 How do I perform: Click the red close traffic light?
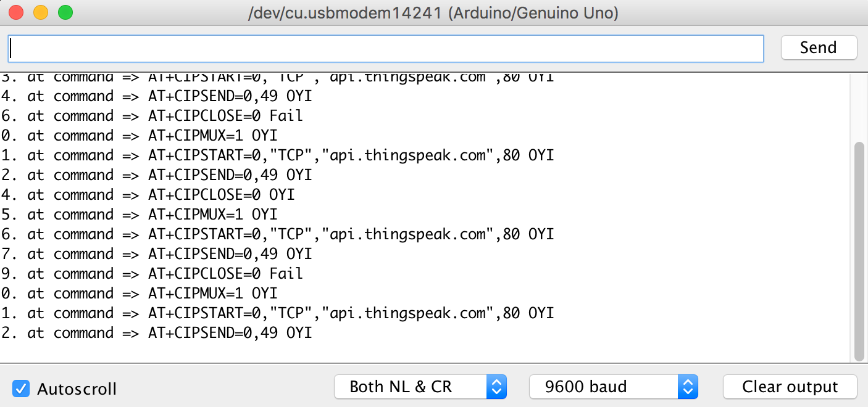(17, 11)
